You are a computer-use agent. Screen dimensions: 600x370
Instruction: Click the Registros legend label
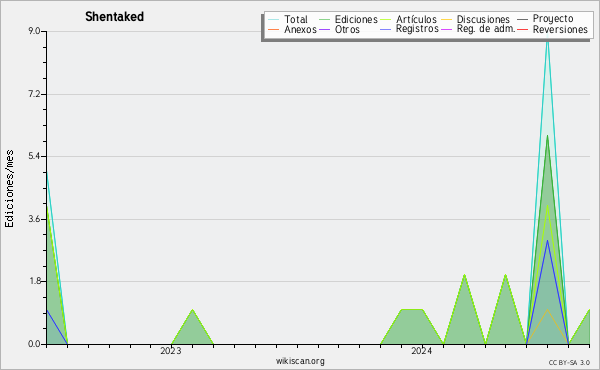(417, 29)
